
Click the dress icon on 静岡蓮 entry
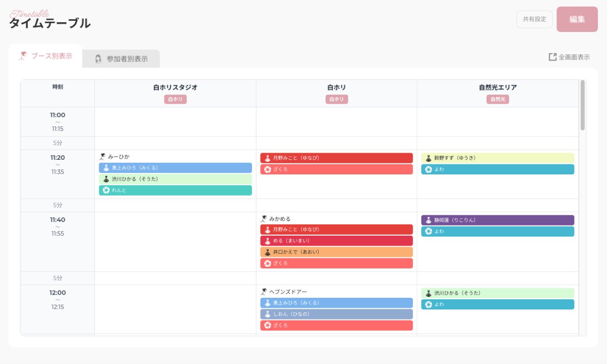[x=428, y=220]
